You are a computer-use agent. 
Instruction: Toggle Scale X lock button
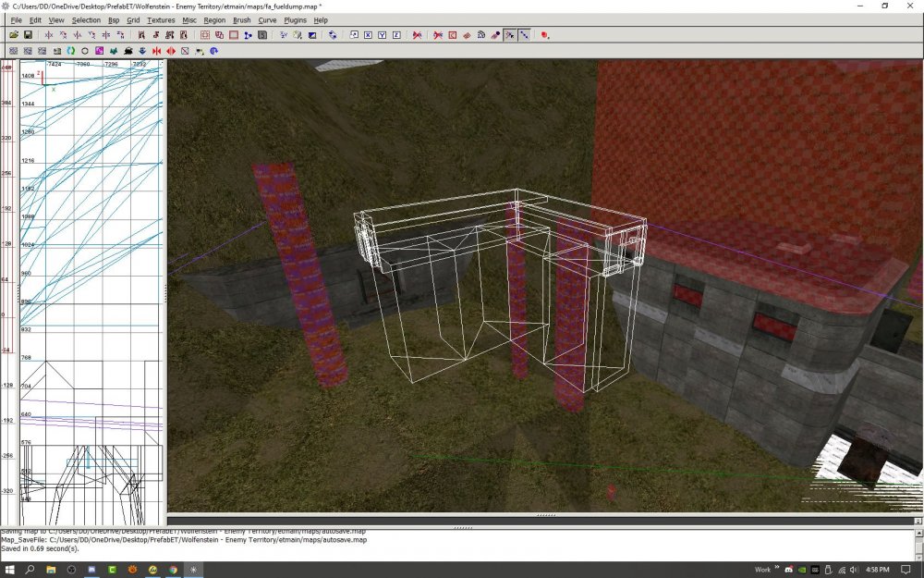point(368,35)
